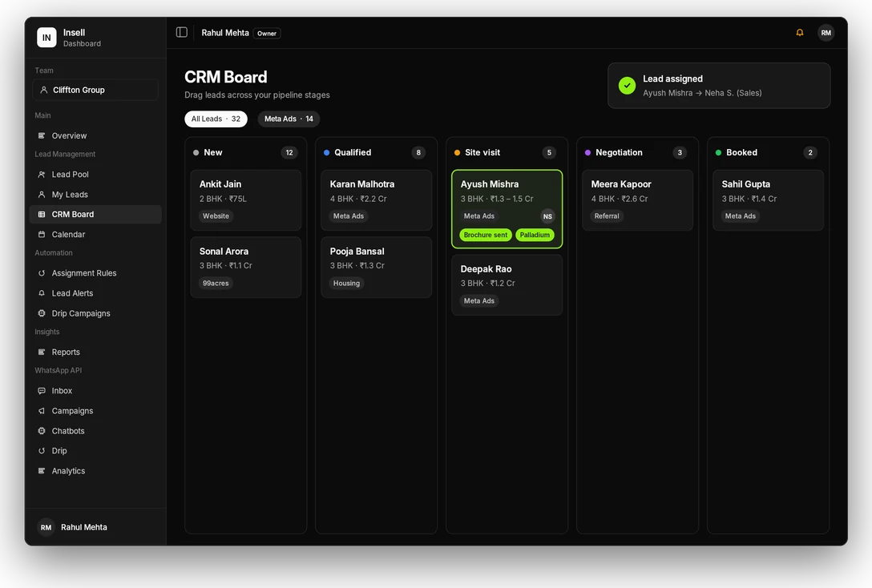Click the Assignment Rules refresh icon

click(x=41, y=273)
